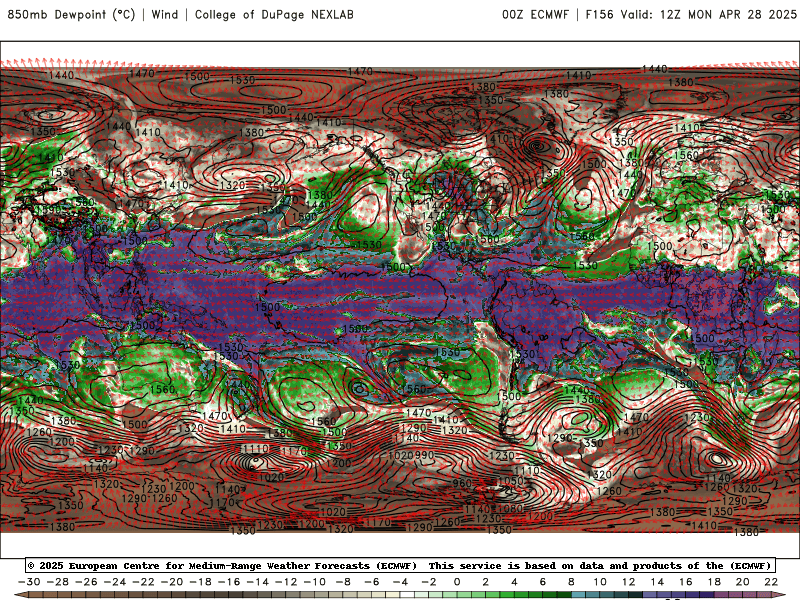Click the 18 legend value
This screenshot has height=600, width=800.
[714, 582]
